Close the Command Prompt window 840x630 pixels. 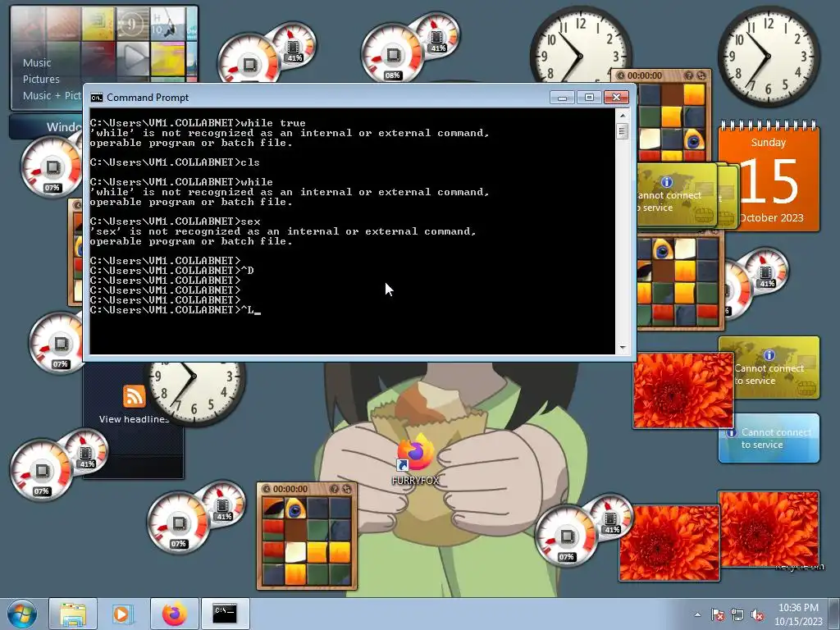[616, 98]
